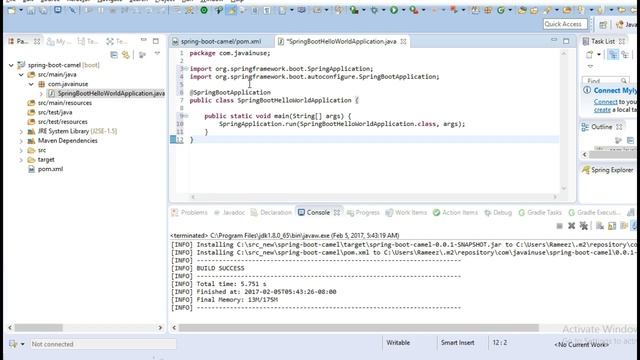Click Remove Launch X icon in Console
640x360 pixels.
(x=571, y=226)
